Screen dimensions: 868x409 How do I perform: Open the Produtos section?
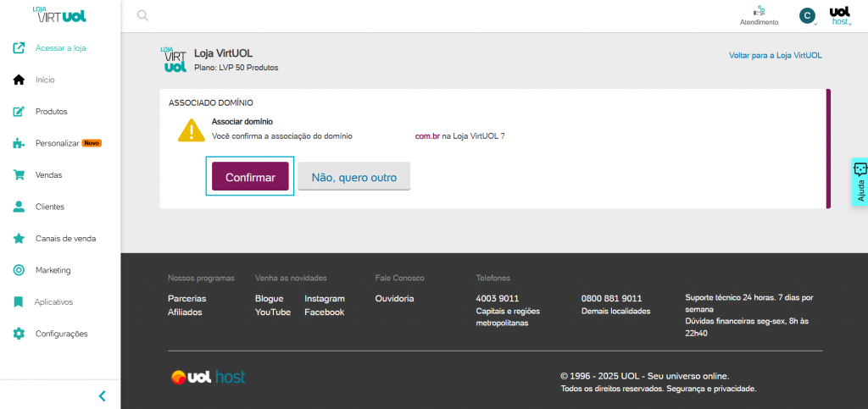click(x=52, y=112)
